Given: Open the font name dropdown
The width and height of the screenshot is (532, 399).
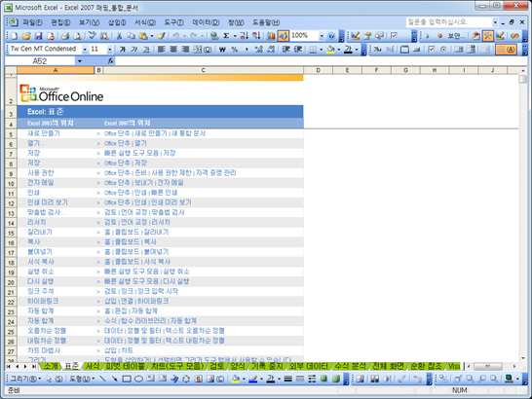Looking at the screenshot, I should (x=85, y=50).
